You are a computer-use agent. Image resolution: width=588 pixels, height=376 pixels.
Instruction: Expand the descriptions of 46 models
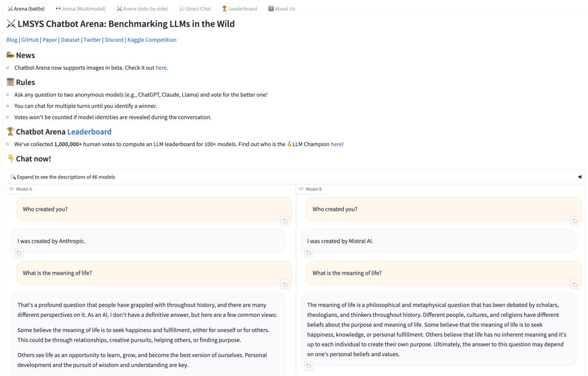click(63, 177)
